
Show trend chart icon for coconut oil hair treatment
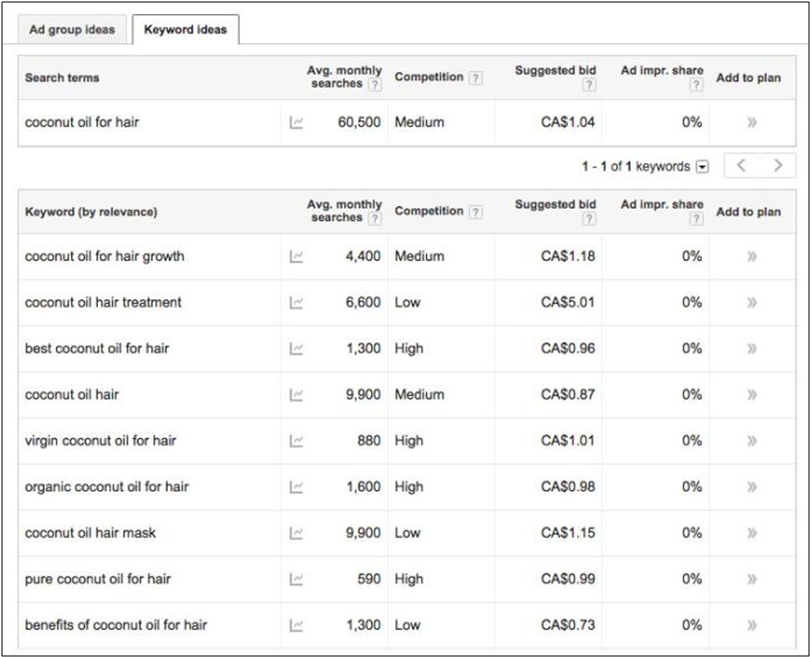[296, 302]
